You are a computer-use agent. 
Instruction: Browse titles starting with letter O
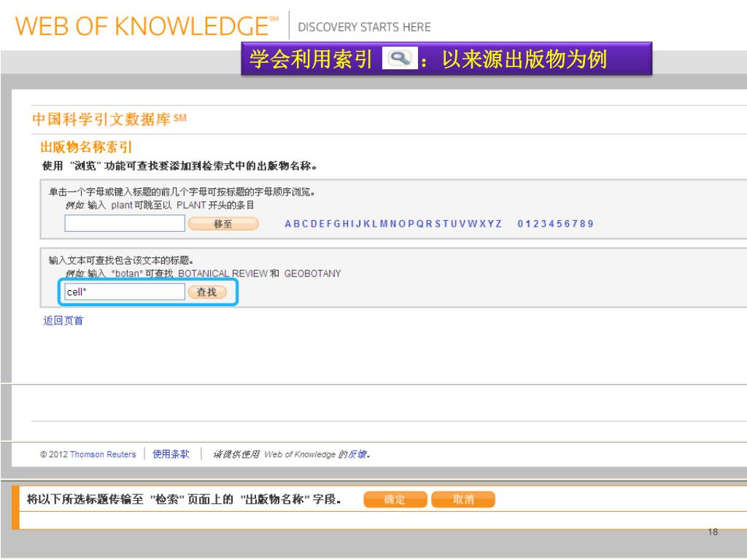402,224
